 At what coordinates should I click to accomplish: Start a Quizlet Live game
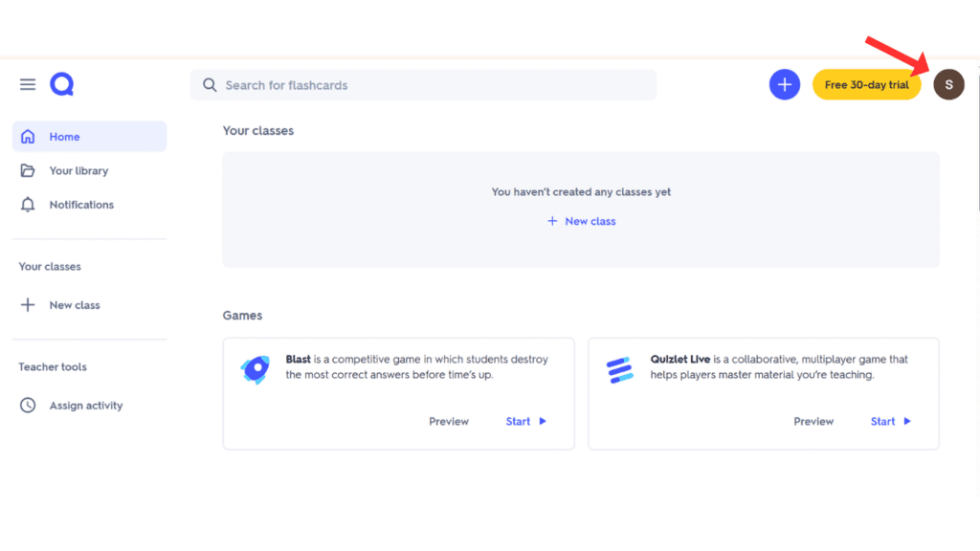(888, 421)
